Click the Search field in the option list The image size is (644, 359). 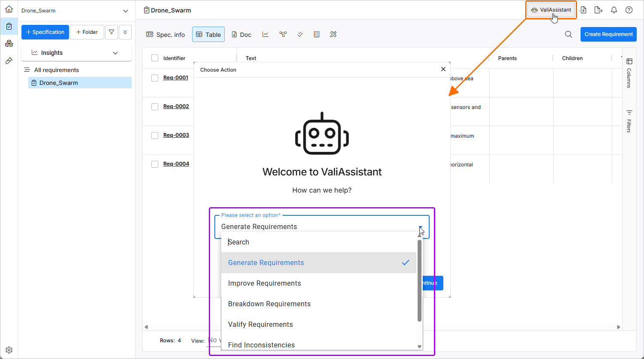[x=319, y=242]
